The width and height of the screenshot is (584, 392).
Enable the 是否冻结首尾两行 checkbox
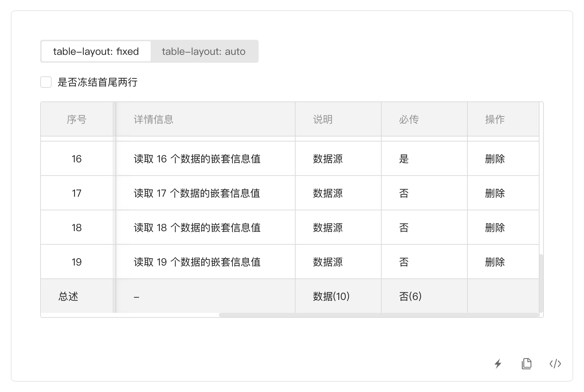[x=46, y=82]
